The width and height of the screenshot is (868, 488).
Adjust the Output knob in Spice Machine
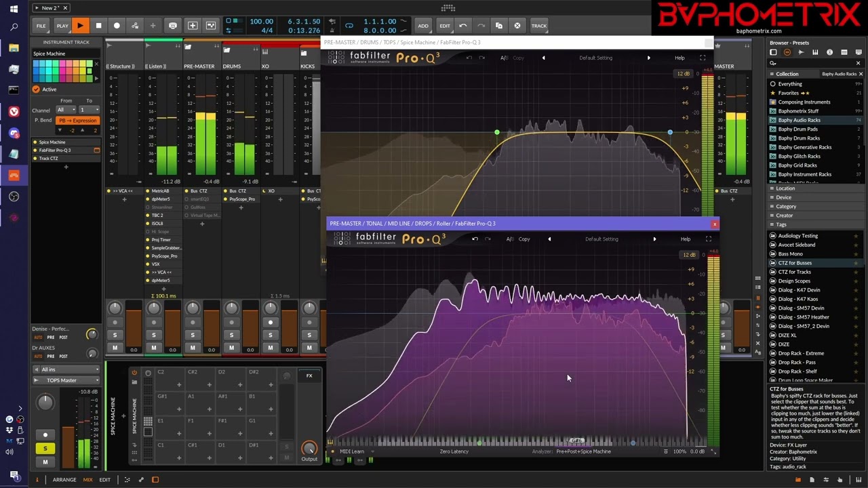[309, 449]
